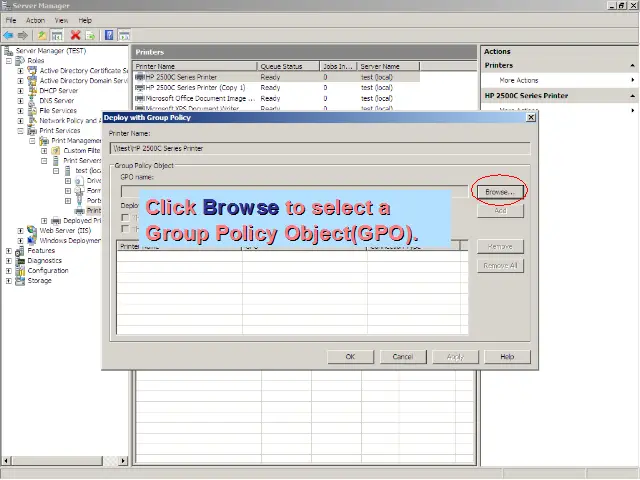Viewport: 640px width, 480px height.
Task: Click the Storage node icon
Action: point(20,281)
